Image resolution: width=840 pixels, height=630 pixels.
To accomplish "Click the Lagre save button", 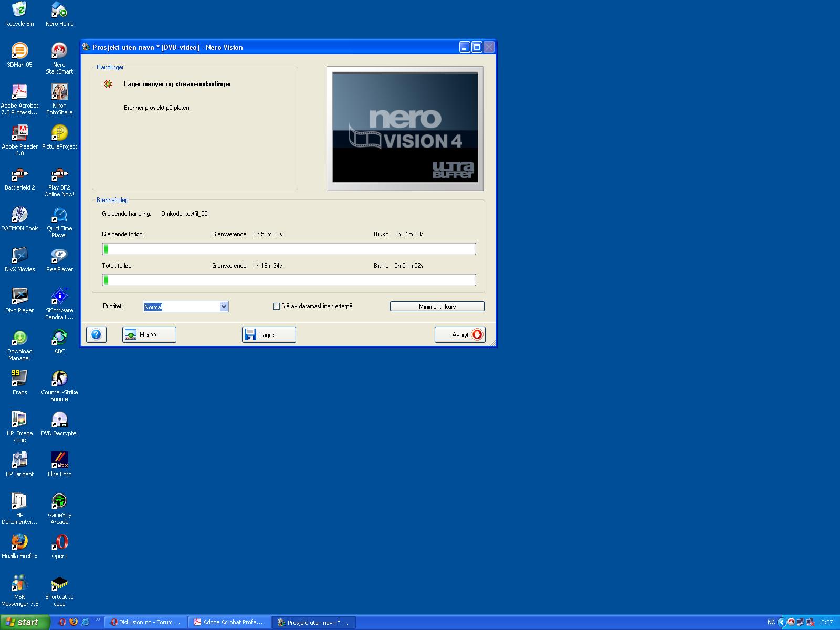I will (269, 334).
